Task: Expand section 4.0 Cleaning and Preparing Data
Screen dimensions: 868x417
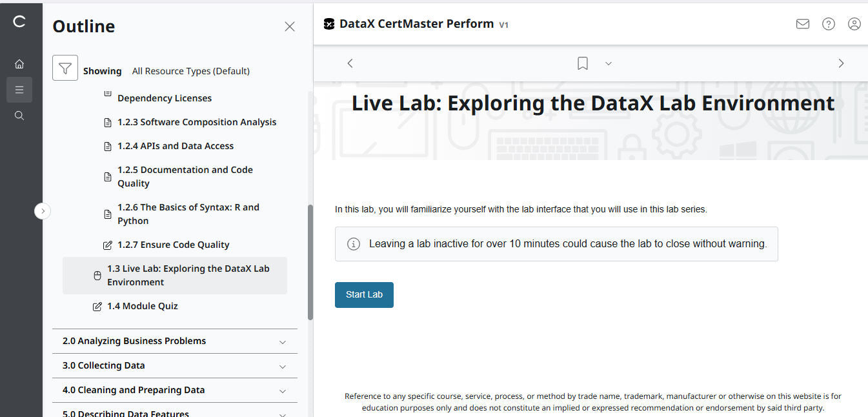Action: coord(174,390)
